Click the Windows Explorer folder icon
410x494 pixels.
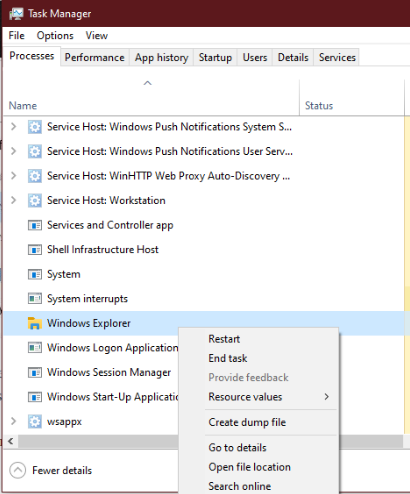[35, 323]
